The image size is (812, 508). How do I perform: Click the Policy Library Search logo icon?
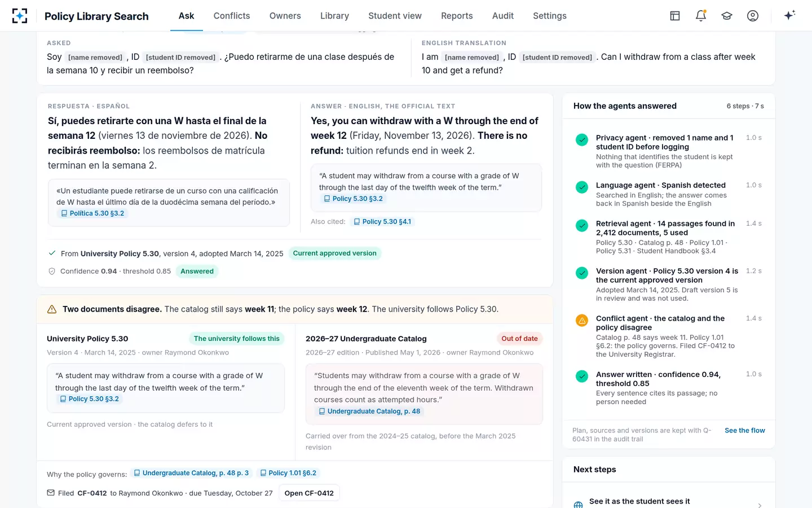[x=20, y=16]
